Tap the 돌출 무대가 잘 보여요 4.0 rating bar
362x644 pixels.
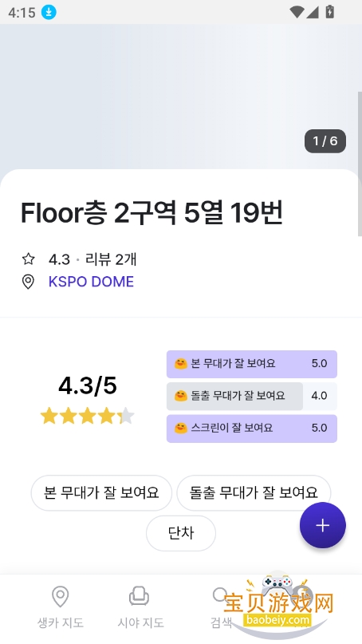(252, 396)
